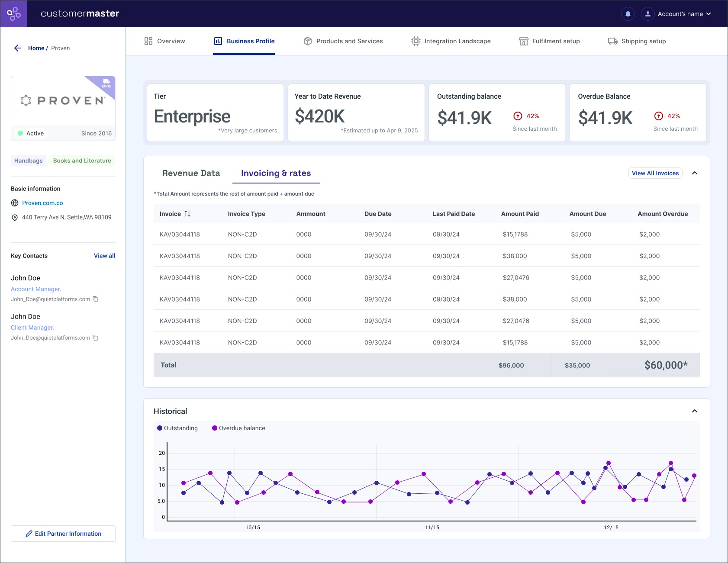The height and width of the screenshot is (563, 728).
Task: Go back using the left arrow
Action: click(18, 48)
